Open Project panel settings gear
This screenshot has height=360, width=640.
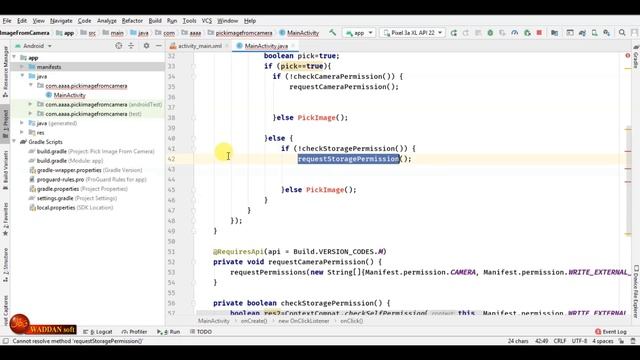(x=146, y=46)
